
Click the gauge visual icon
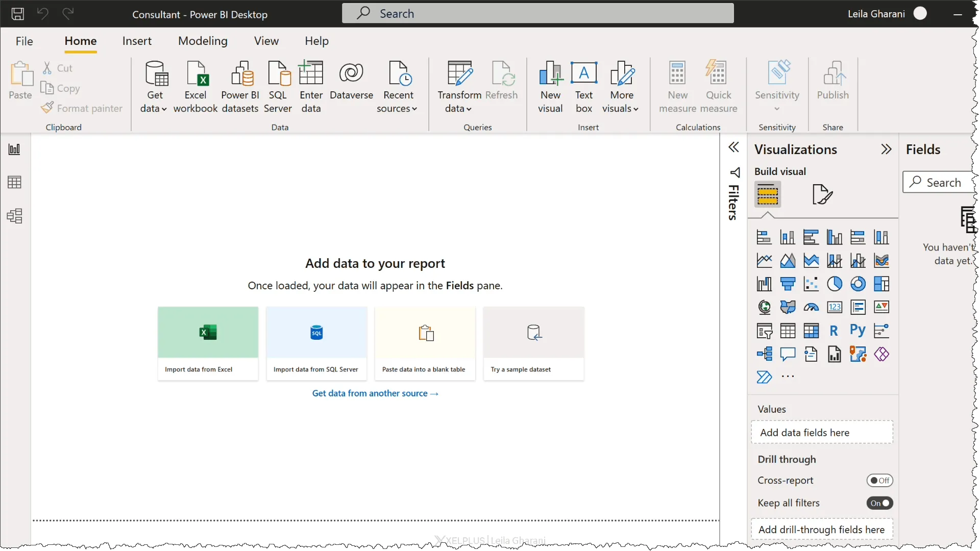click(811, 307)
